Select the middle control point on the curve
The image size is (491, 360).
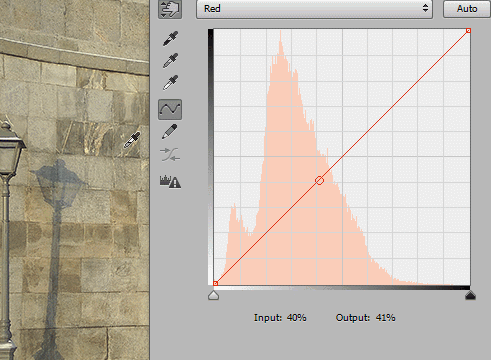click(319, 180)
